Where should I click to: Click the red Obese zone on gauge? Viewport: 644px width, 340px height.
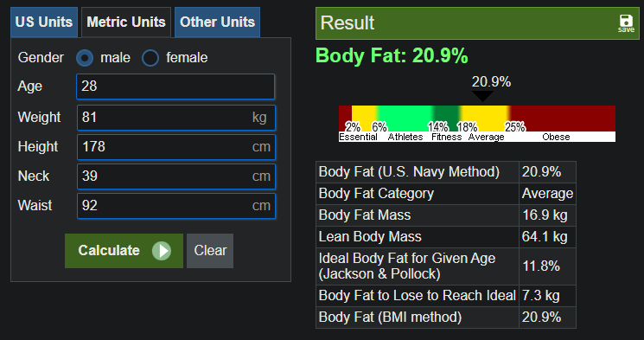pyautogui.click(x=563, y=119)
